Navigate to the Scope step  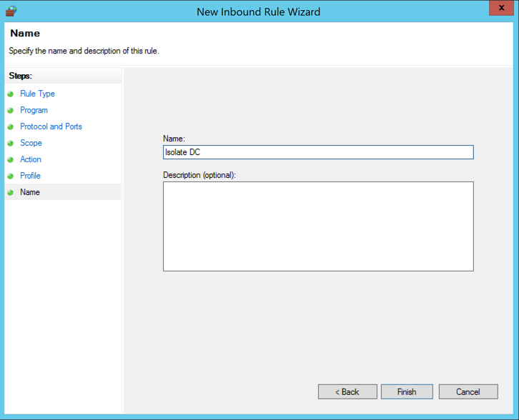point(31,143)
